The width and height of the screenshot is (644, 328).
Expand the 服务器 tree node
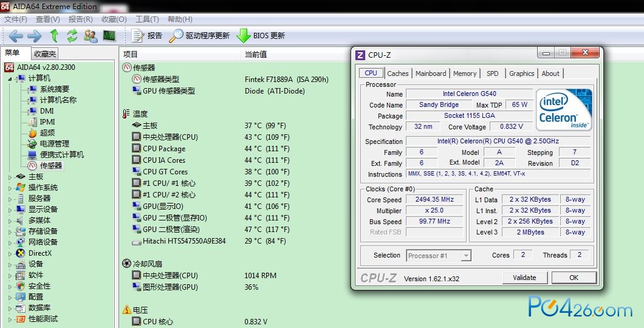(10, 199)
